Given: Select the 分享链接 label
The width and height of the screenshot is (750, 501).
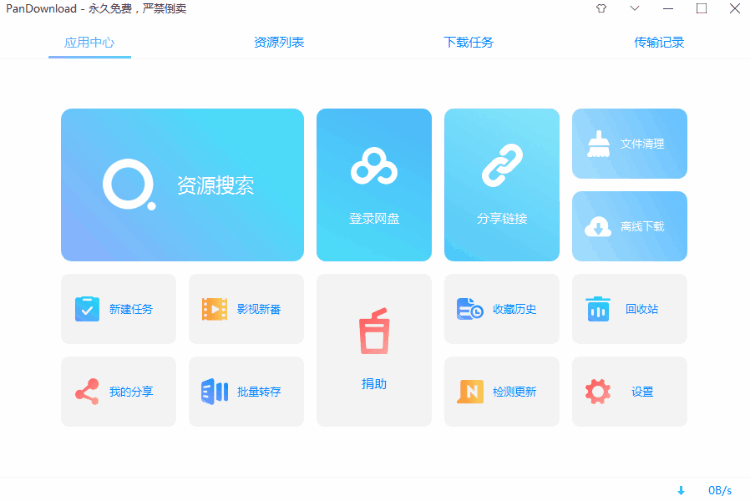Looking at the screenshot, I should (502, 219).
